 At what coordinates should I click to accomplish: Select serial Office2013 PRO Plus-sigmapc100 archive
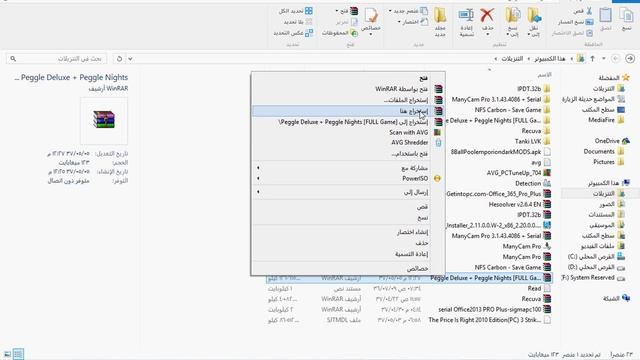495,309
